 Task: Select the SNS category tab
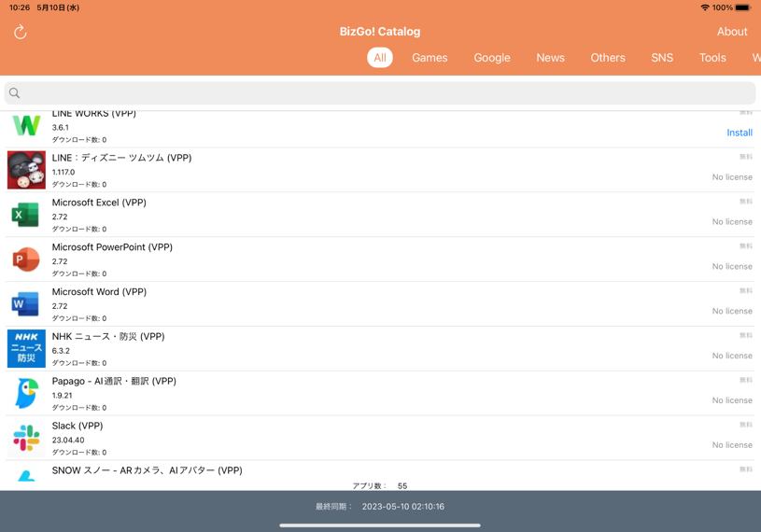(661, 58)
